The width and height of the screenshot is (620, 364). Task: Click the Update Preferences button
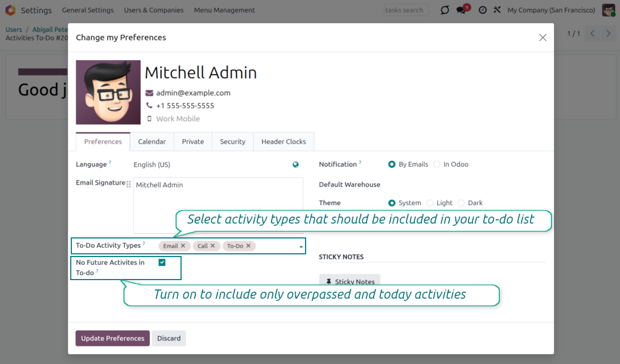pos(112,338)
